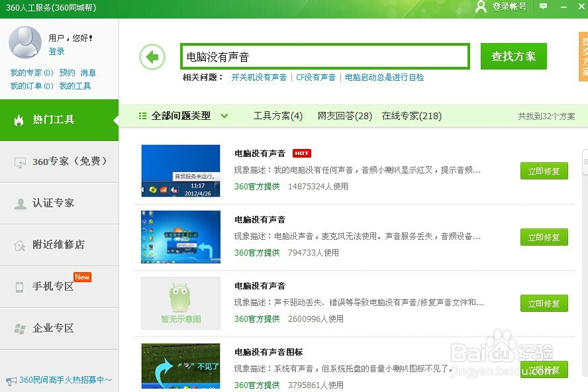Click the Windows 7 desktop thumbnail of second result
Screen dimensions: 588x392
coord(181,237)
